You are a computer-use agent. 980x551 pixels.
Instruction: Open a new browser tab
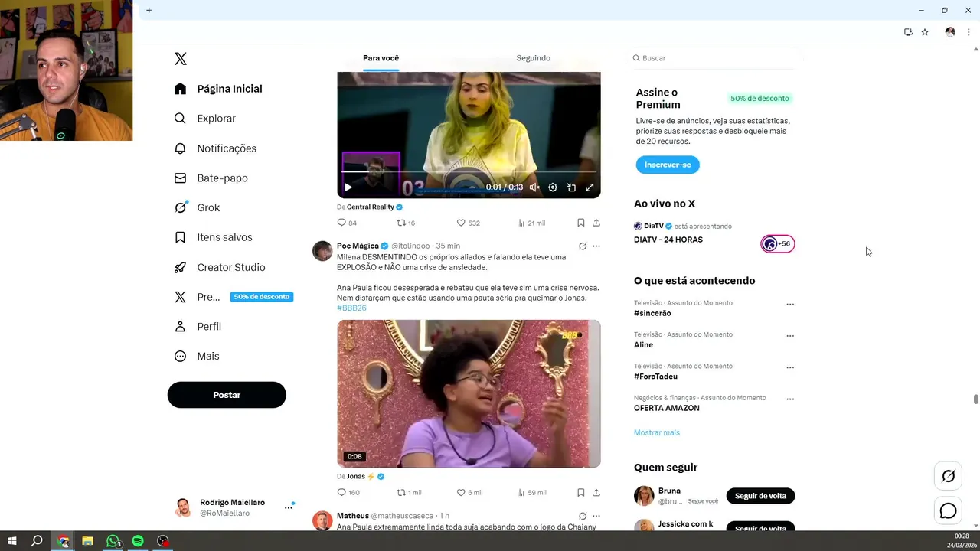tap(149, 10)
